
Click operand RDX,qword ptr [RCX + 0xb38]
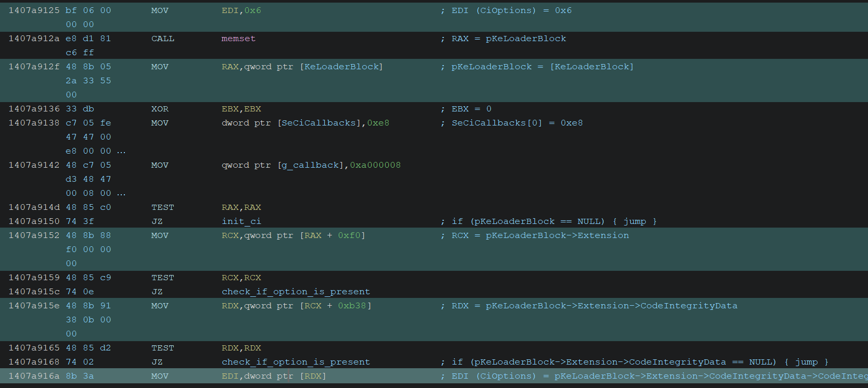point(297,306)
